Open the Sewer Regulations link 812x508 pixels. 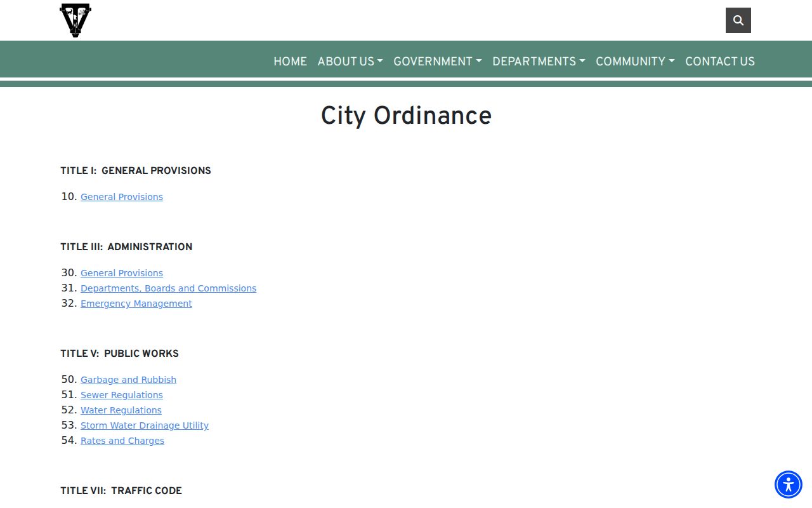(x=122, y=395)
